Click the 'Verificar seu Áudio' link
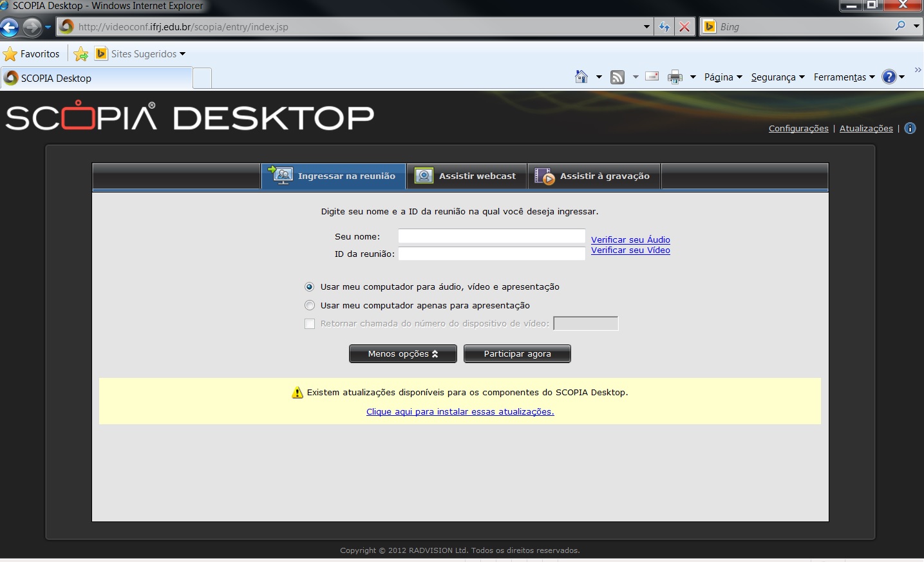This screenshot has height=562, width=924. [x=630, y=239]
